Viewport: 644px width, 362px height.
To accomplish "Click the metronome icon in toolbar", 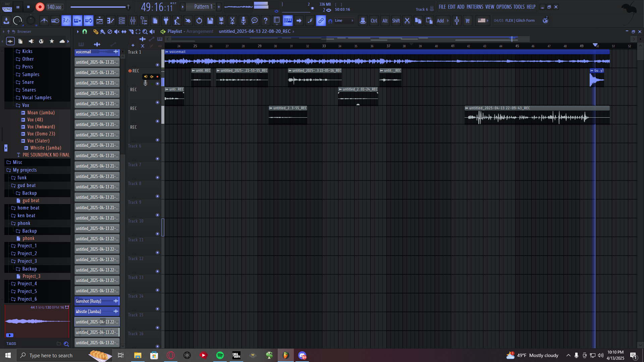I will [x=44, y=21].
